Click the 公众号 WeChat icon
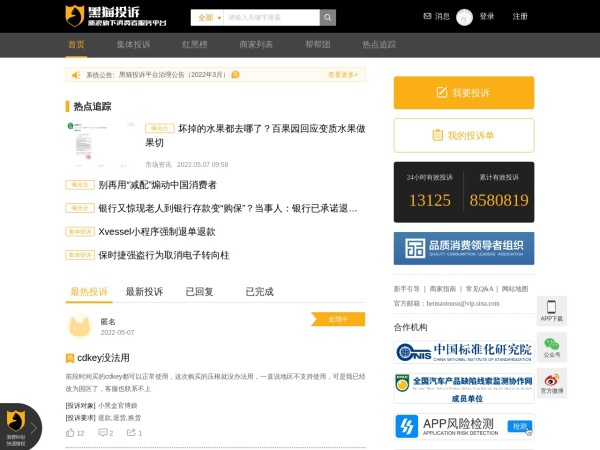The width and height of the screenshot is (600, 450). pos(551,347)
